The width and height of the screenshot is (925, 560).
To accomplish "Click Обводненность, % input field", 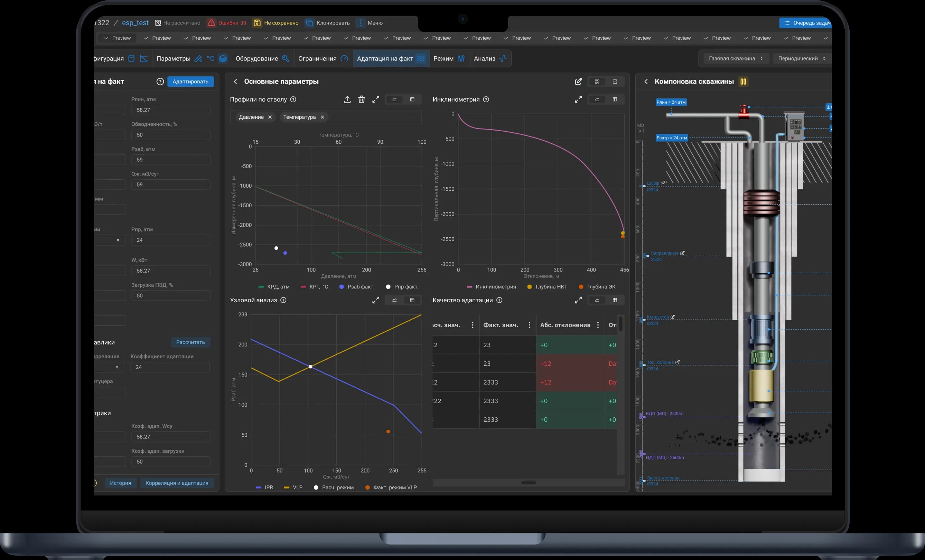I will coord(171,135).
